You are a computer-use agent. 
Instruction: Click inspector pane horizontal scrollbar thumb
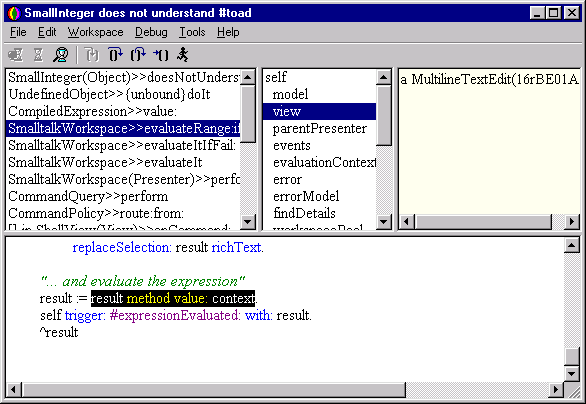click(x=484, y=222)
